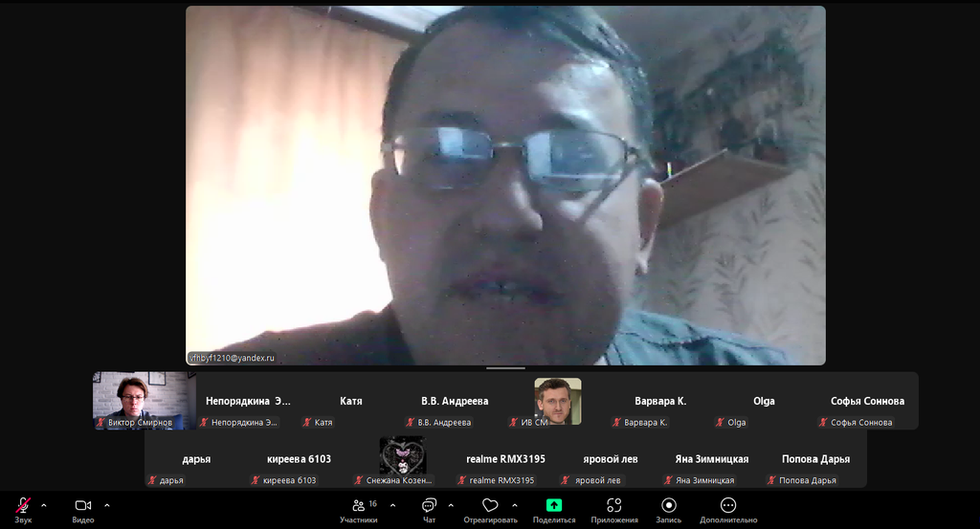
Task: Select the Софья Соннова participant tile
Action: 867,401
